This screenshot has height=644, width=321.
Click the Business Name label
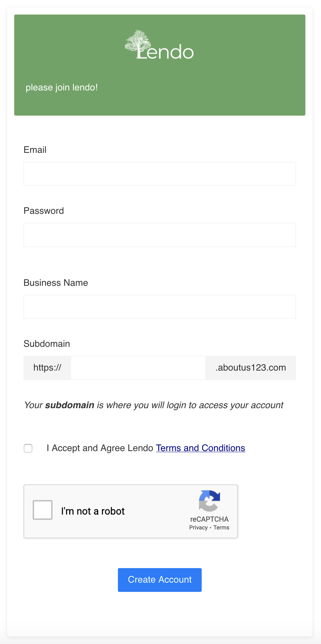(56, 283)
